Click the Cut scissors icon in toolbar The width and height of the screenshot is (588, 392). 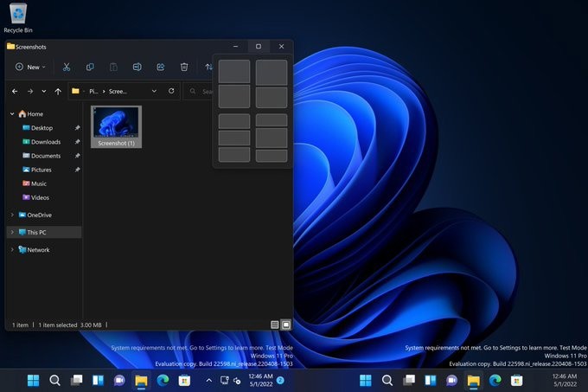[x=66, y=67]
